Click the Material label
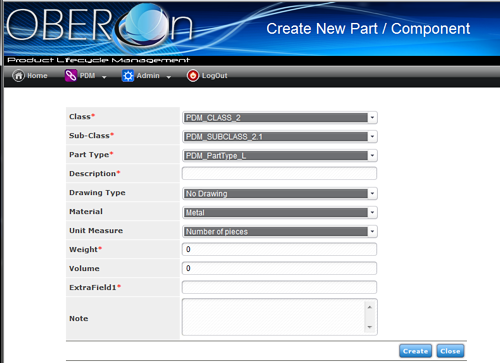The height and width of the screenshot is (363, 500). (86, 212)
